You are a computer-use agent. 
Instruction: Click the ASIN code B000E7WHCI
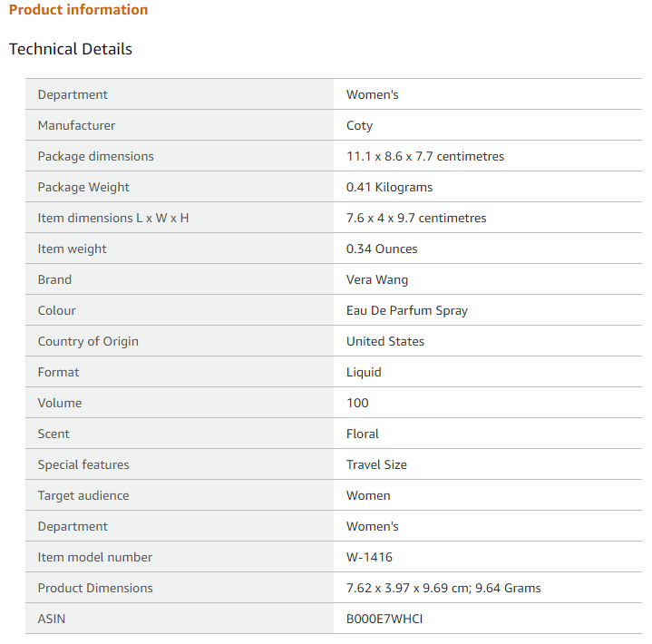pos(384,619)
